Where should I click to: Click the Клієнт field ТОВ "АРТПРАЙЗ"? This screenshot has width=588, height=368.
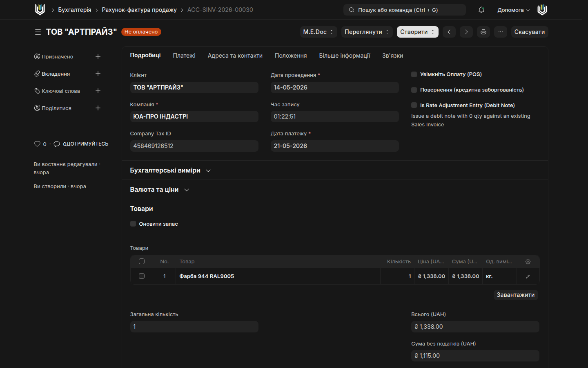[194, 88]
